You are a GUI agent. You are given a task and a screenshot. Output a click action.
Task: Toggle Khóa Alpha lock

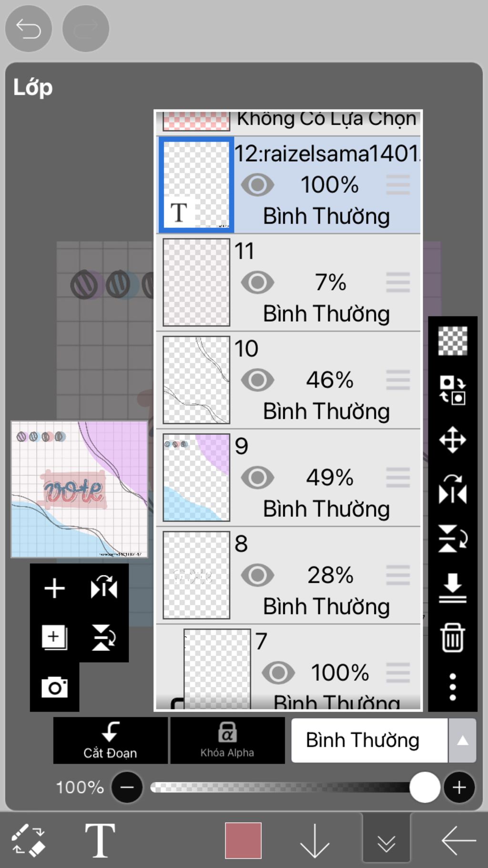pyautogui.click(x=227, y=740)
